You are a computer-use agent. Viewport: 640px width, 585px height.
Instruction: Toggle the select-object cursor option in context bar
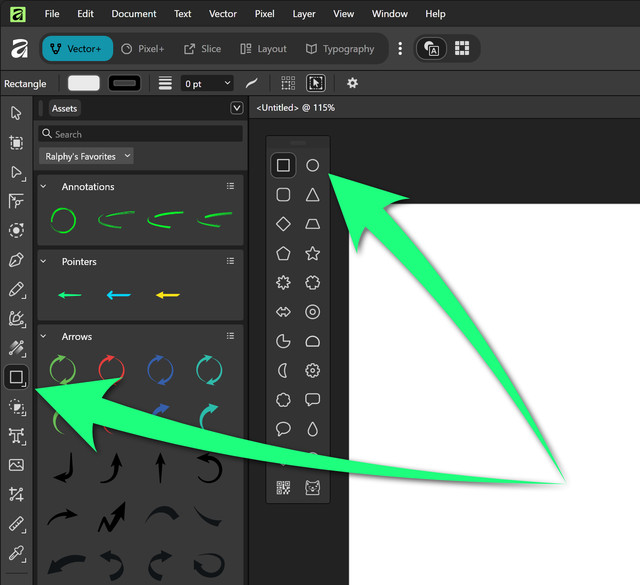click(x=316, y=84)
